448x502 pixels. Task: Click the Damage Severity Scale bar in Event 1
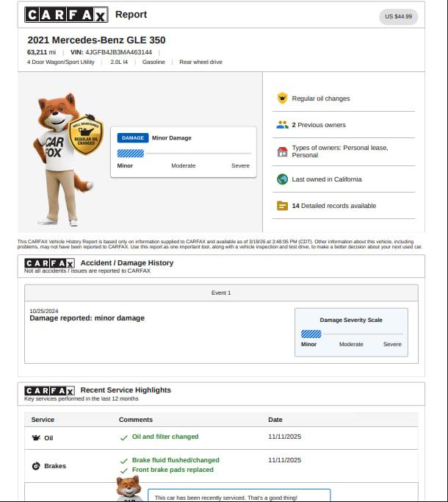pos(351,334)
